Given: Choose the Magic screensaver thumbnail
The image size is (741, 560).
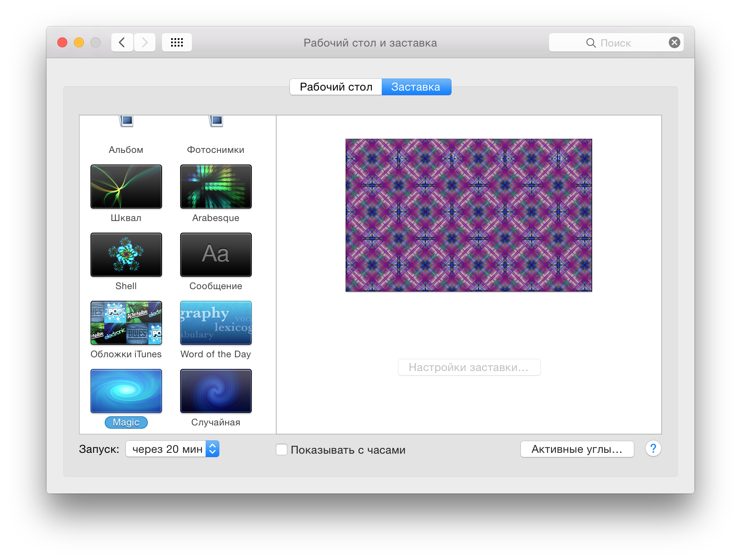Looking at the screenshot, I should [x=126, y=391].
